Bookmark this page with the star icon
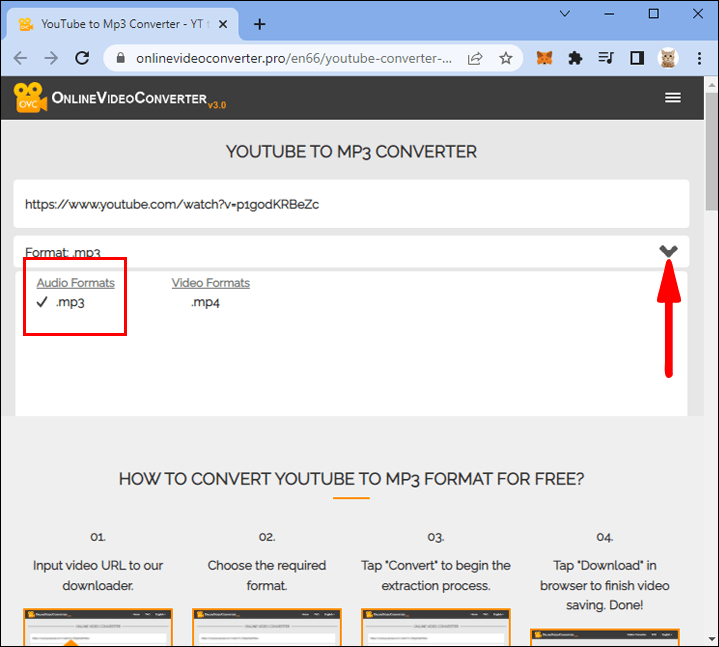This screenshot has height=647, width=719. click(x=506, y=58)
